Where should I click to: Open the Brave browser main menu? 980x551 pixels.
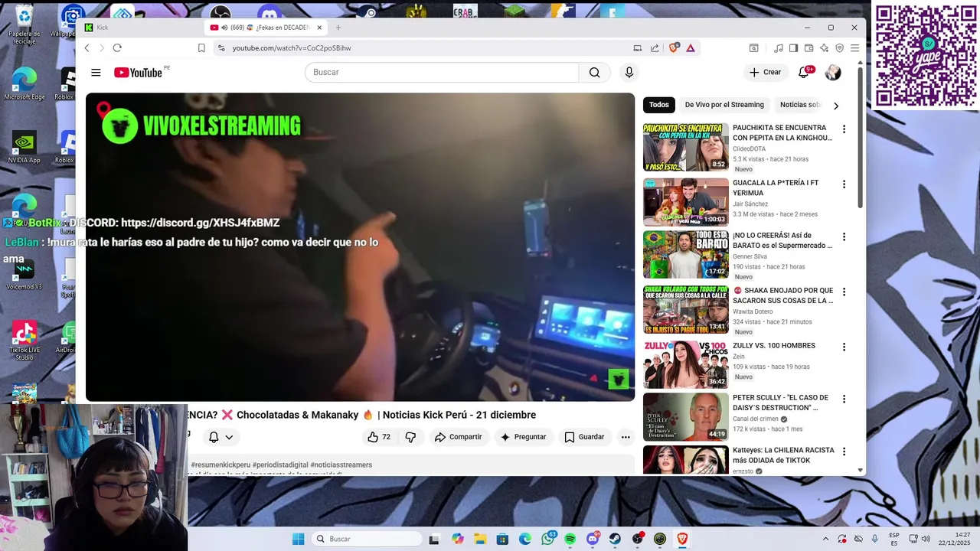coord(854,47)
